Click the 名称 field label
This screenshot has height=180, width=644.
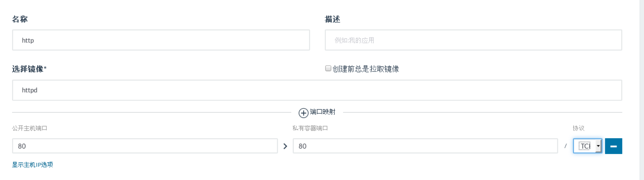[x=20, y=19]
